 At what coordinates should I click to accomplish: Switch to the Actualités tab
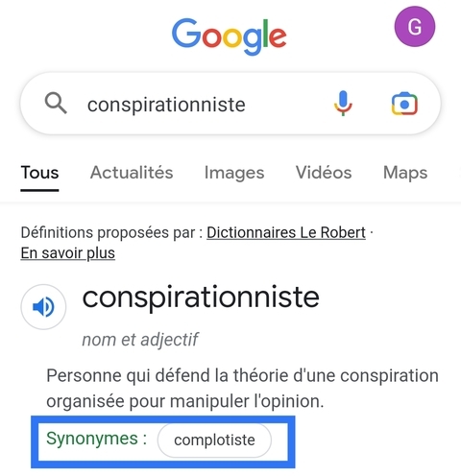(x=132, y=173)
